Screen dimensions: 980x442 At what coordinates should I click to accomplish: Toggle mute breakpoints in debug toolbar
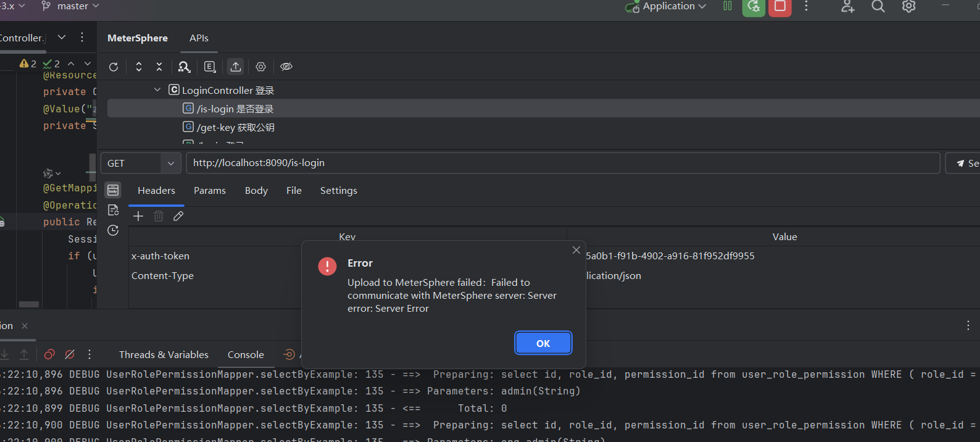(70, 354)
